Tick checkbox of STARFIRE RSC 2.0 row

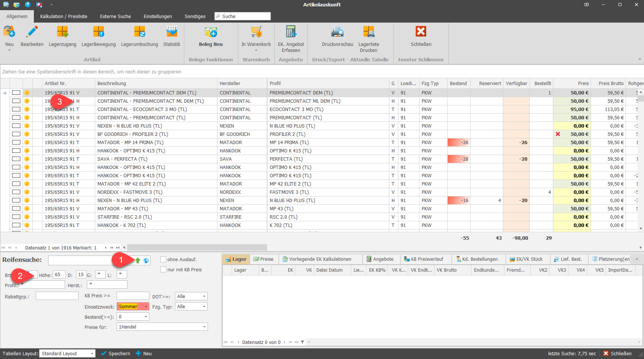pos(16,217)
